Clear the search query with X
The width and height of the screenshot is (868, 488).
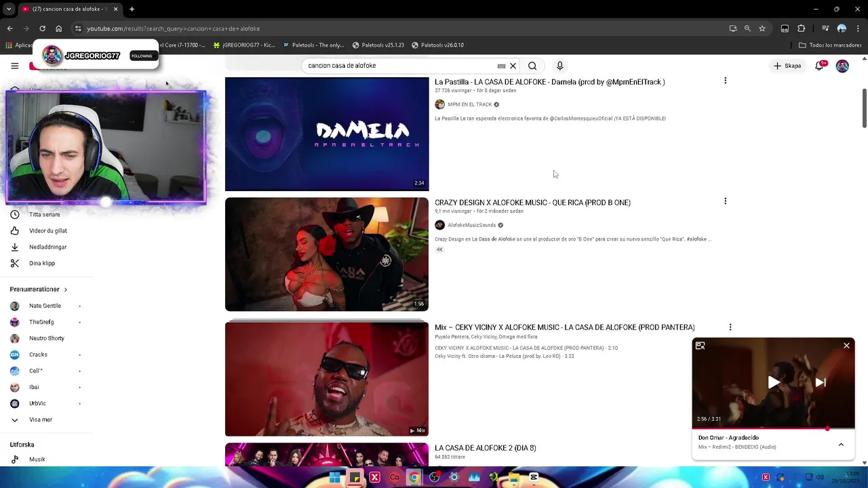(513, 66)
